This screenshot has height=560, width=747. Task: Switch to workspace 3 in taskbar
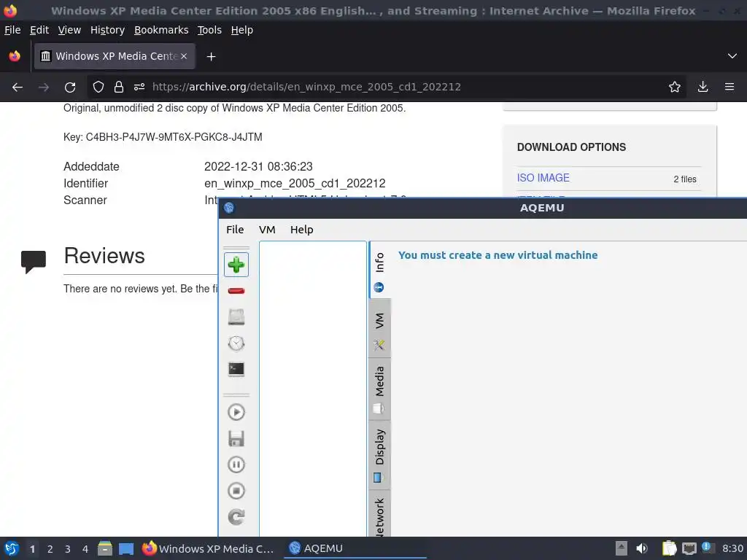pyautogui.click(x=68, y=549)
